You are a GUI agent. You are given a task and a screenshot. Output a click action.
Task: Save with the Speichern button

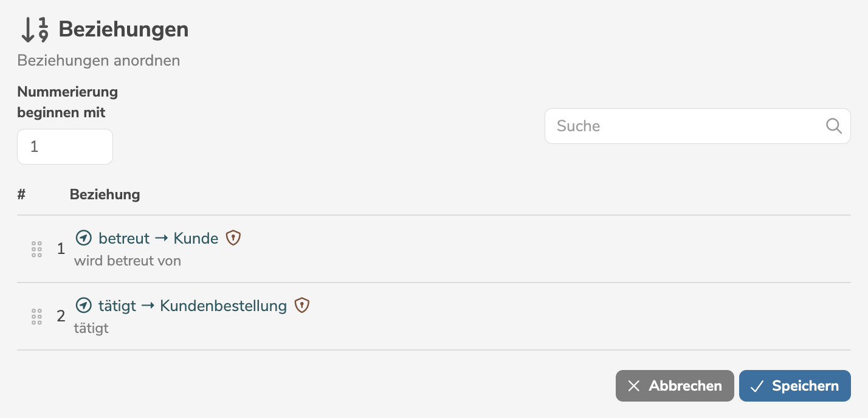pyautogui.click(x=794, y=386)
